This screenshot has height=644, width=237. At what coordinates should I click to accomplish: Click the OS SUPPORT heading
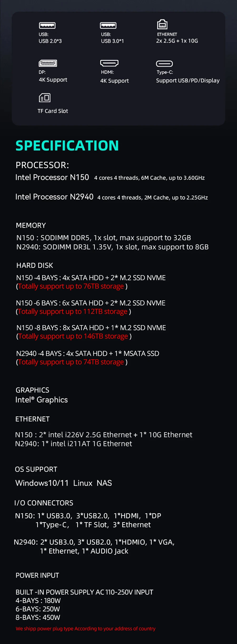pyautogui.click(x=36, y=469)
